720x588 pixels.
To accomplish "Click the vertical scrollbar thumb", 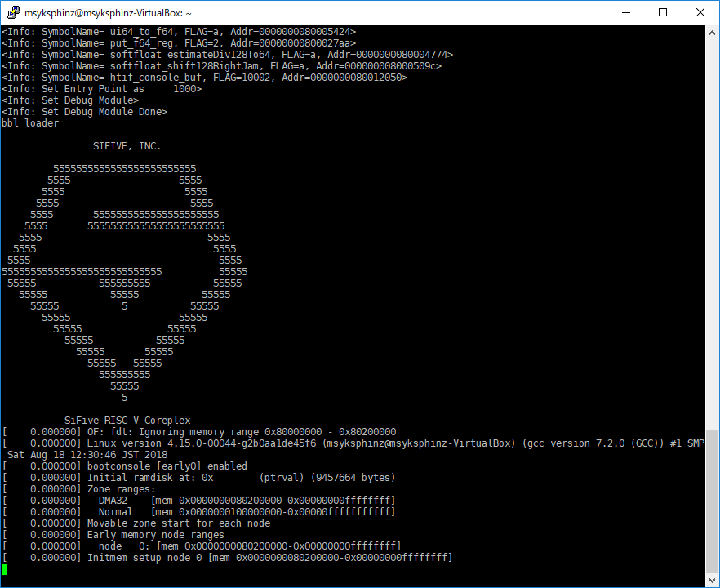I will (712, 501).
